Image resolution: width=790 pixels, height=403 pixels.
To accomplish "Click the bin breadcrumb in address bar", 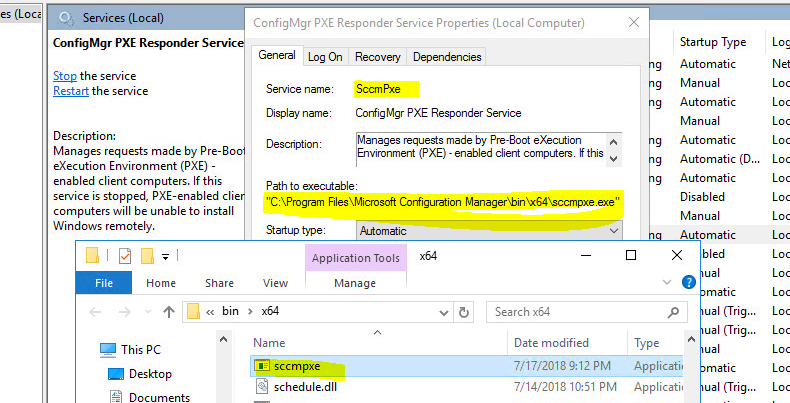I will point(230,311).
